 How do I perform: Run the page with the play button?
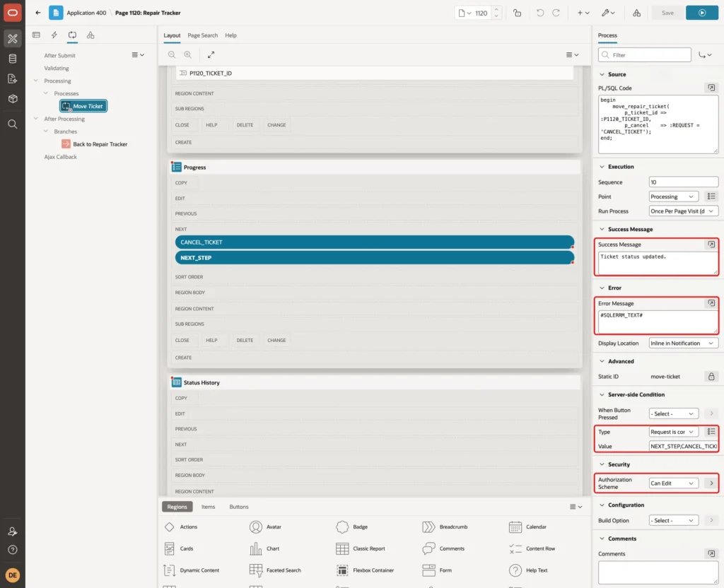click(701, 13)
